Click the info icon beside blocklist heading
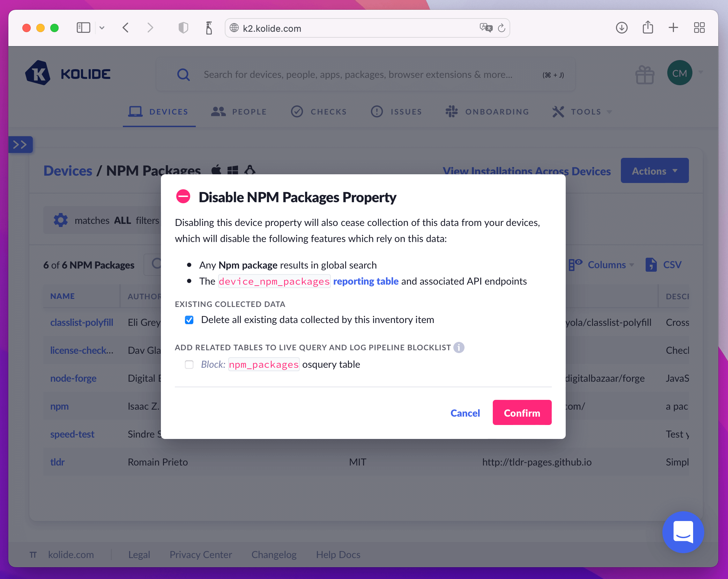Screen dimensions: 728x579 (459, 347)
